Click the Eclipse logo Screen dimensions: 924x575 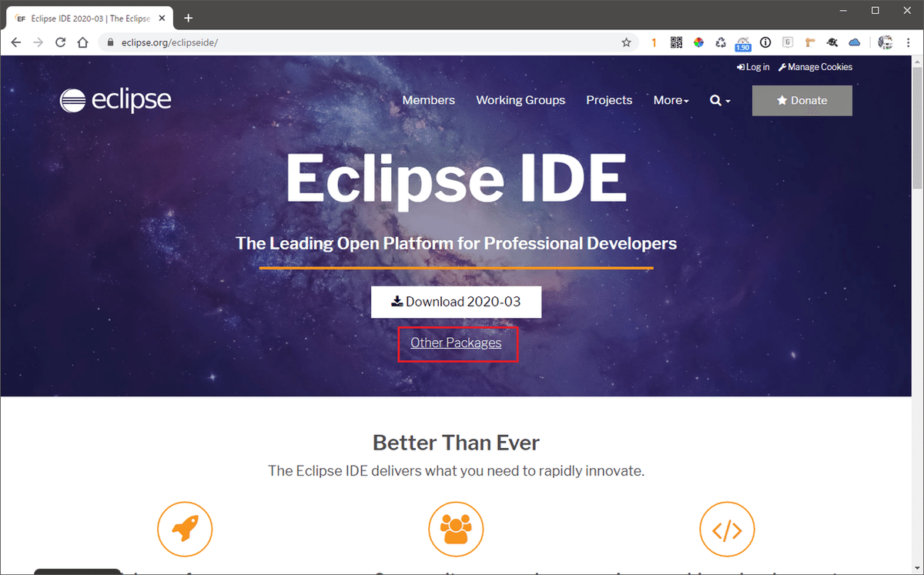tap(115, 100)
